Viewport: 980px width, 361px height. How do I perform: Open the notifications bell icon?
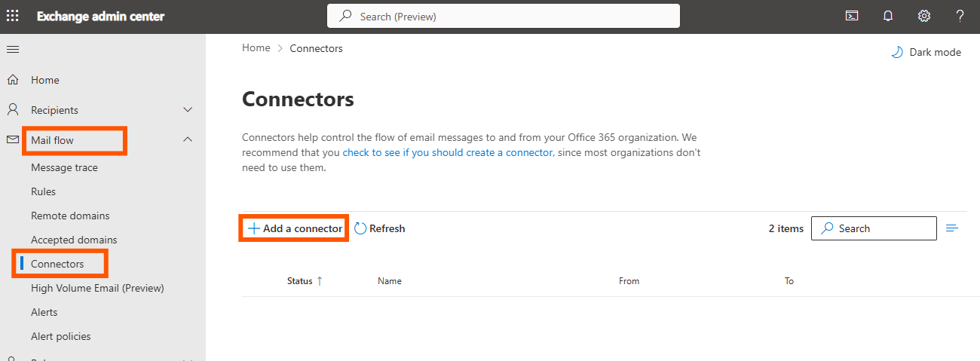888,16
